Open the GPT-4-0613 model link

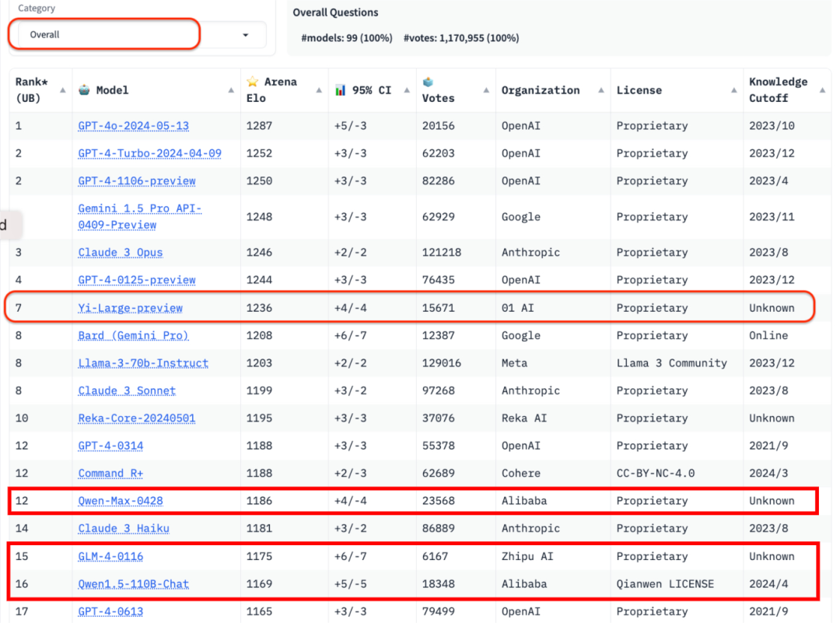[111, 612]
